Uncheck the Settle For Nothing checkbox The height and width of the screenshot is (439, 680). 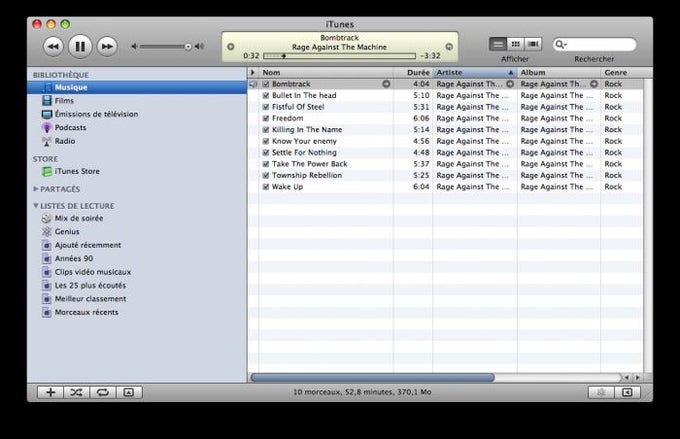click(x=266, y=152)
